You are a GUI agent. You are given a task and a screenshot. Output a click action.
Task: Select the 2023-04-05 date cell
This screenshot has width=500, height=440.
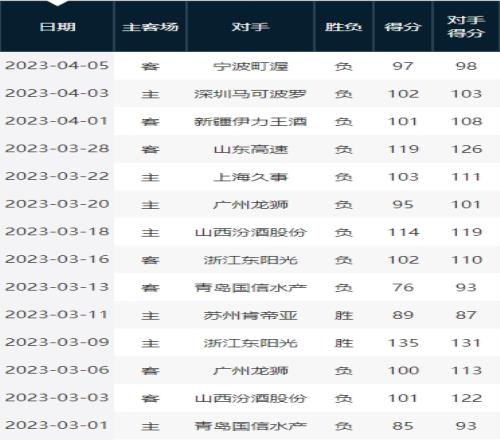[57, 66]
